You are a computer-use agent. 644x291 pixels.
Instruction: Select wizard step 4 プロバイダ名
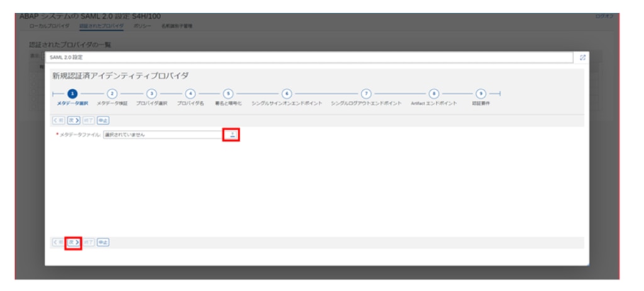tap(191, 94)
